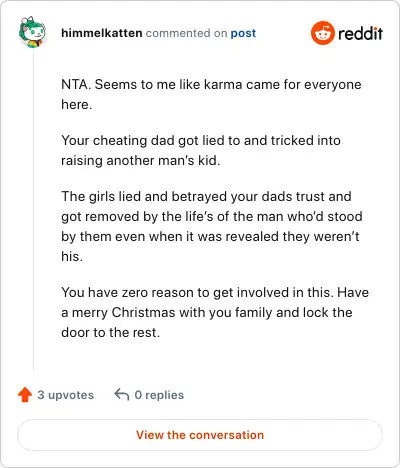The width and height of the screenshot is (400, 468).
Task: Open the blue 'post' link
Action: [x=243, y=33]
